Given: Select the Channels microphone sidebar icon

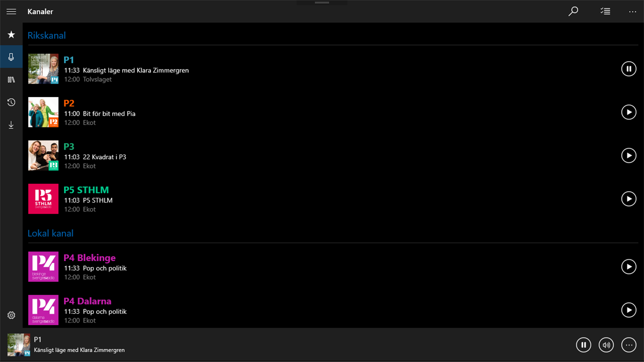Looking at the screenshot, I should (11, 57).
